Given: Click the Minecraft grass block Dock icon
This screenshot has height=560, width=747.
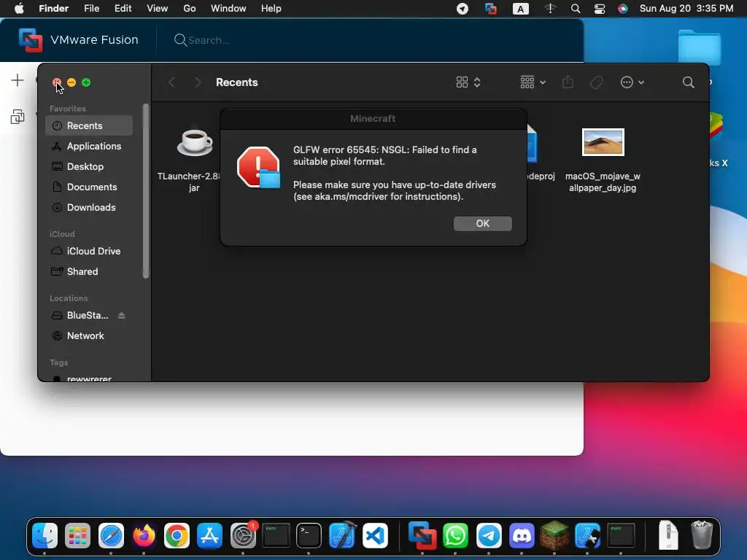Looking at the screenshot, I should click(554, 535).
